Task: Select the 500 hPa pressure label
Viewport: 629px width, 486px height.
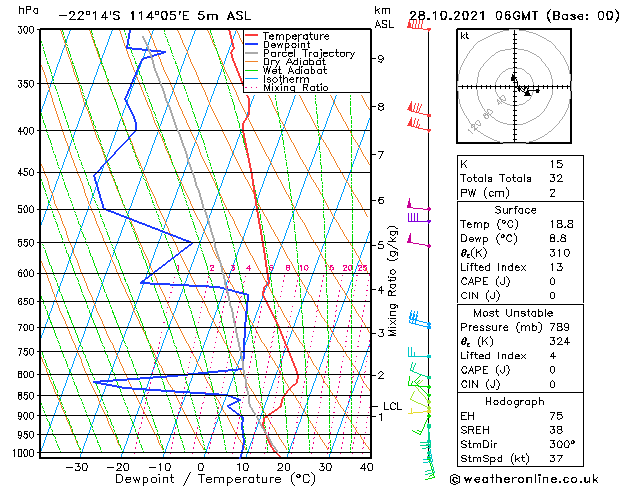Action: coord(28,209)
